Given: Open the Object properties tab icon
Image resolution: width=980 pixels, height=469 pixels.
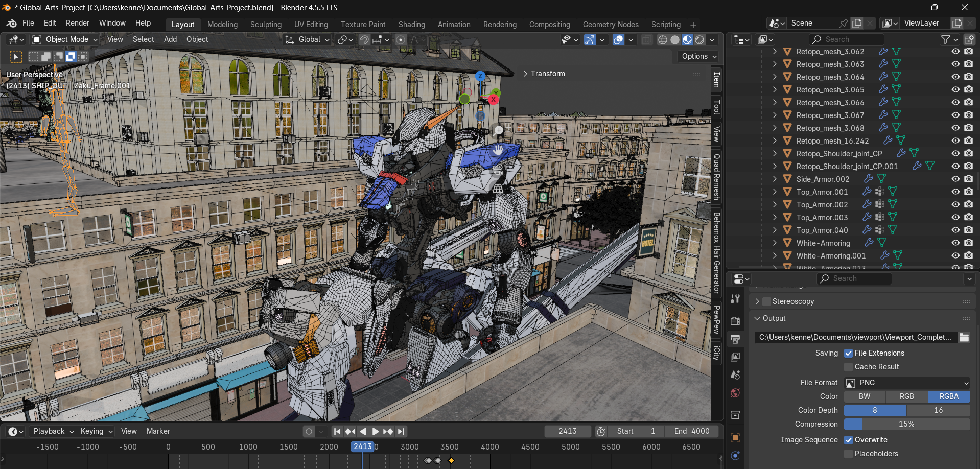Looking at the screenshot, I should click(x=735, y=438).
